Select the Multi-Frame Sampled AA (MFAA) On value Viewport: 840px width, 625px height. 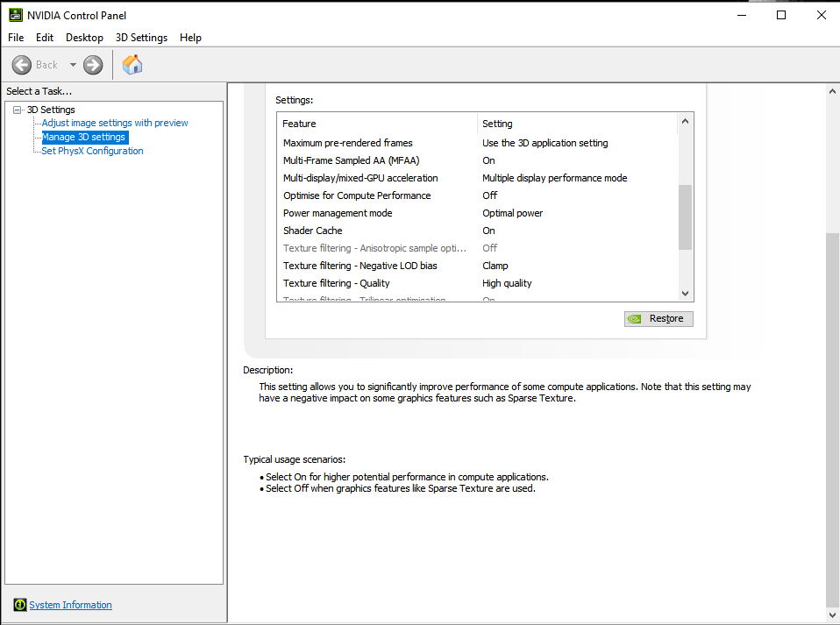pos(488,160)
